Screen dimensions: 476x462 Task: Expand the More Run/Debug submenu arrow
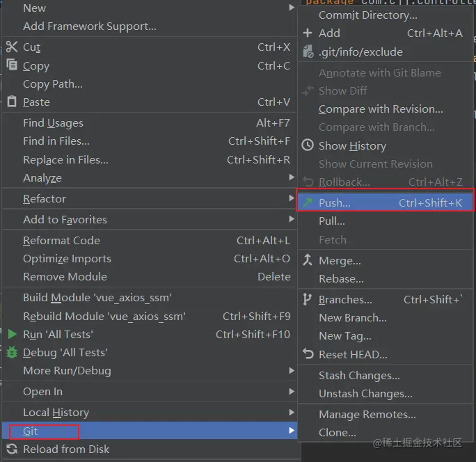[292, 370]
